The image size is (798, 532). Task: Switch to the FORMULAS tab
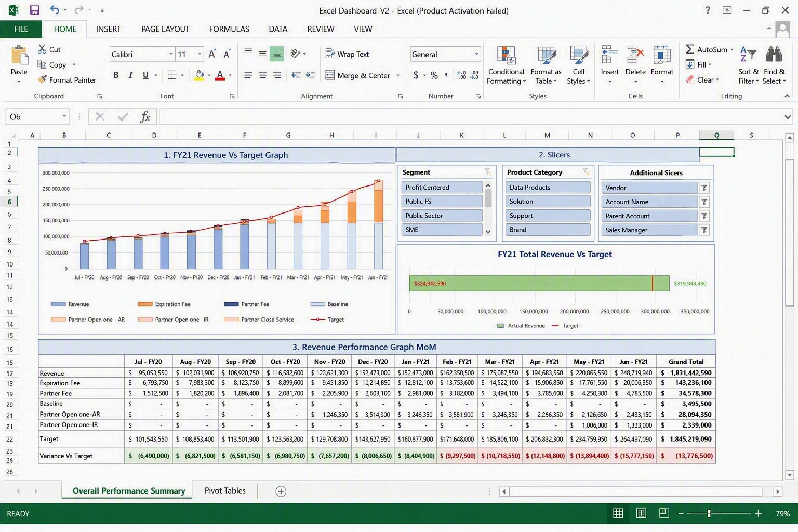229,29
